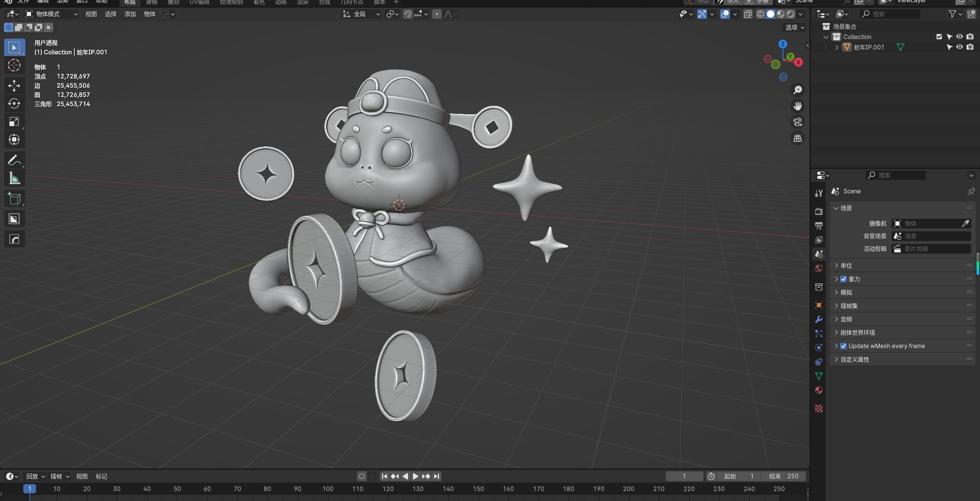Screen dimensions: 980x501
Task: Open the Texture properties tab
Action: 819,408
